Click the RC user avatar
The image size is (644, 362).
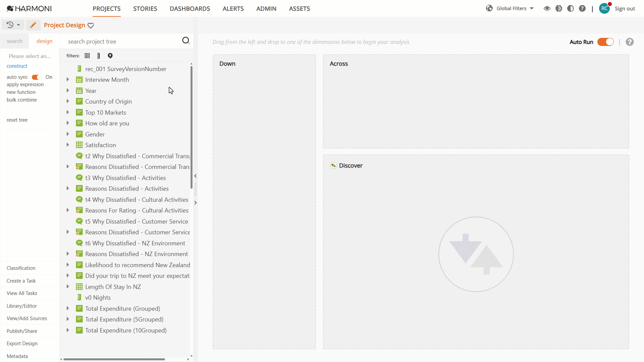click(x=604, y=8)
